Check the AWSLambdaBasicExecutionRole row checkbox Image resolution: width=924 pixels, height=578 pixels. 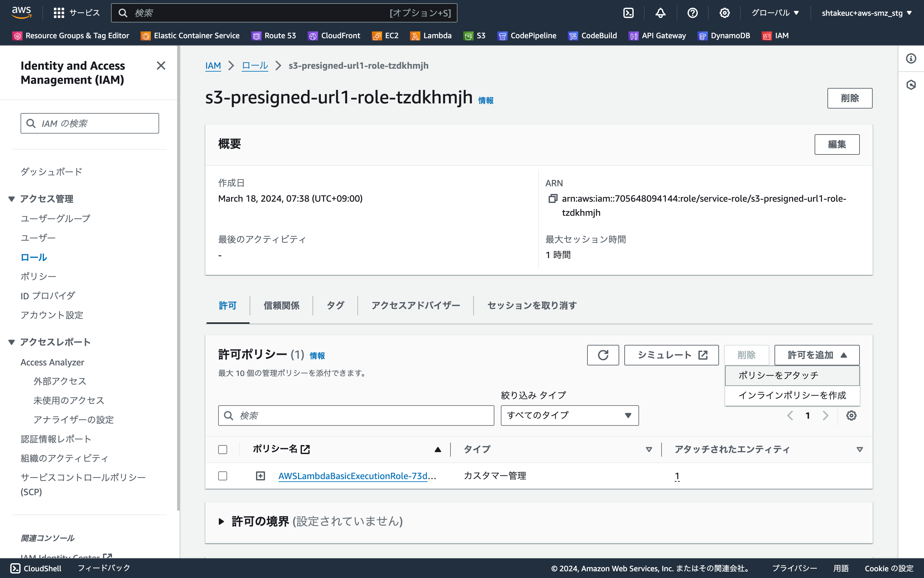coord(223,476)
